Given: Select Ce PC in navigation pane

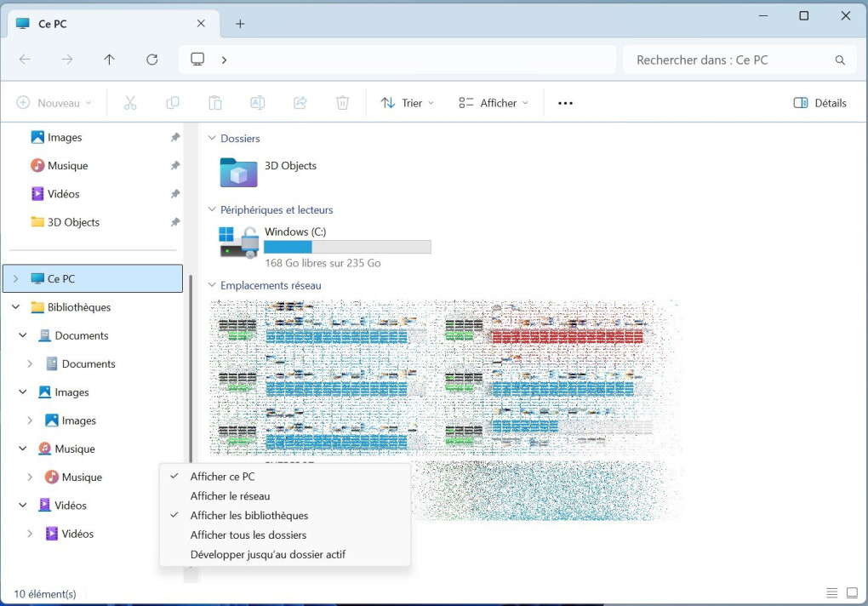Looking at the screenshot, I should point(93,278).
